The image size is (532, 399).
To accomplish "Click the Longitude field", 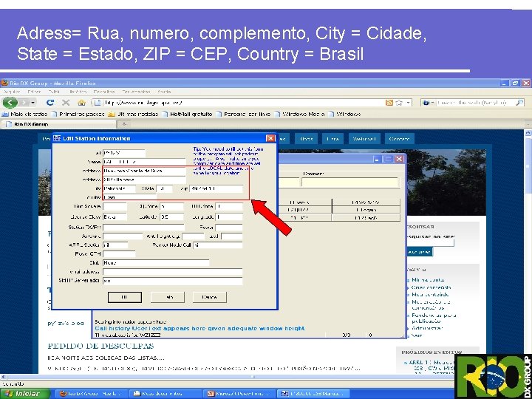I will click(229, 216).
